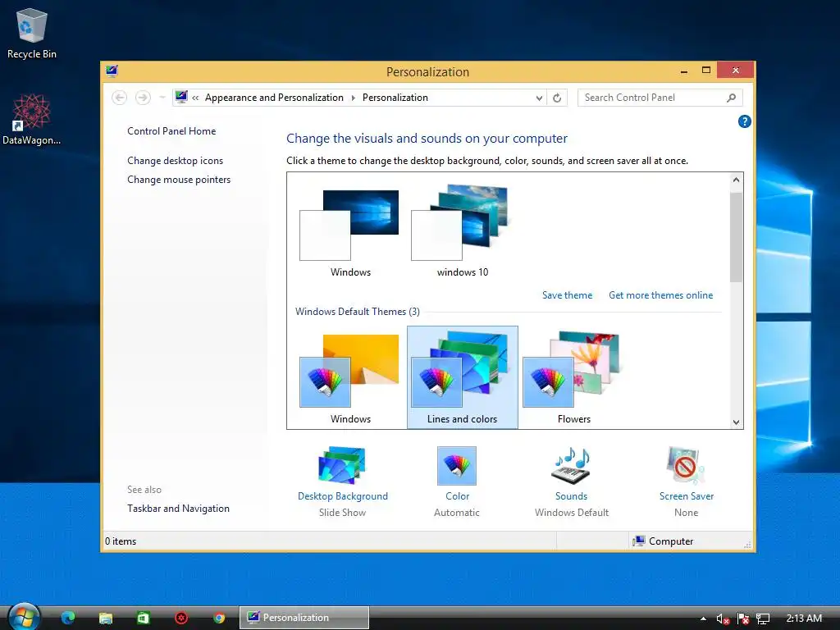Click the 2:13 AM taskbar clock
This screenshot has width=840, height=630.
coord(804,619)
